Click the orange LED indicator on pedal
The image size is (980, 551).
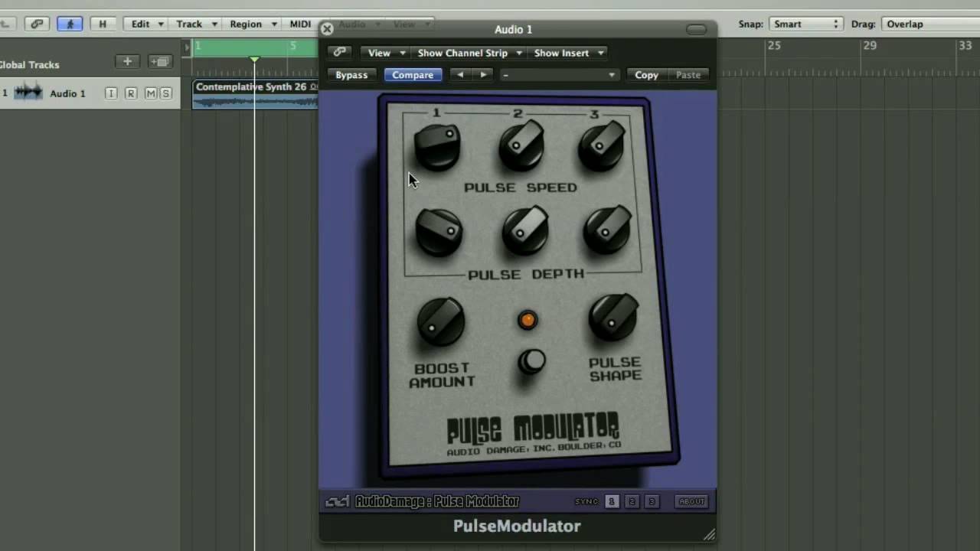(x=528, y=320)
